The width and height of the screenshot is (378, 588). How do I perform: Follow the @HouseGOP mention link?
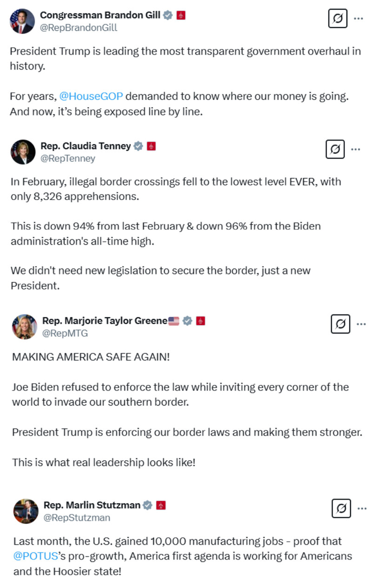click(91, 96)
